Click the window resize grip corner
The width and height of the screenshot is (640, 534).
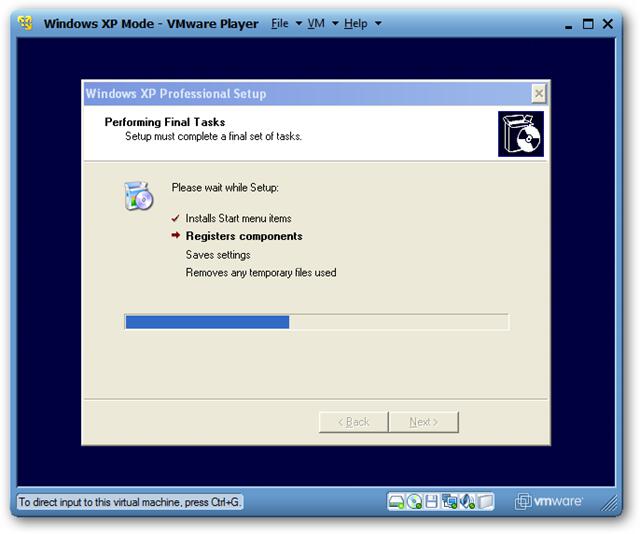point(609,503)
